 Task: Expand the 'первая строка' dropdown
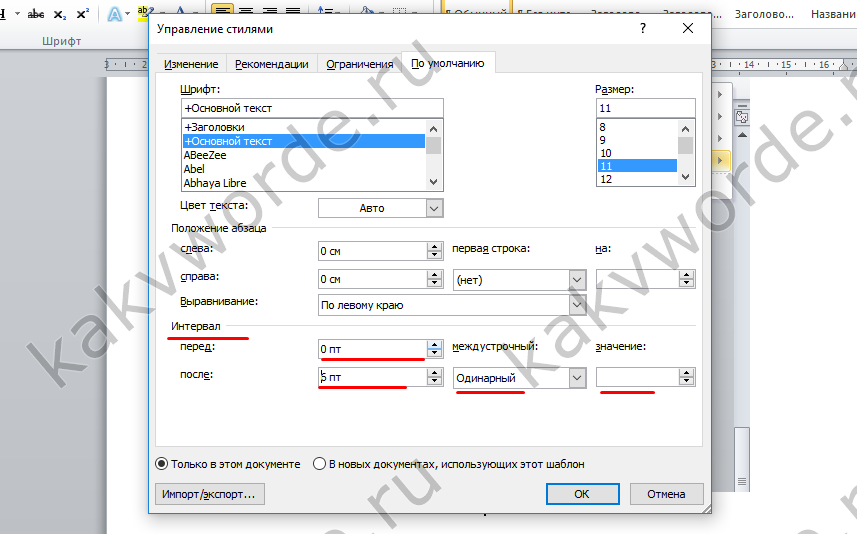pyautogui.click(x=576, y=280)
